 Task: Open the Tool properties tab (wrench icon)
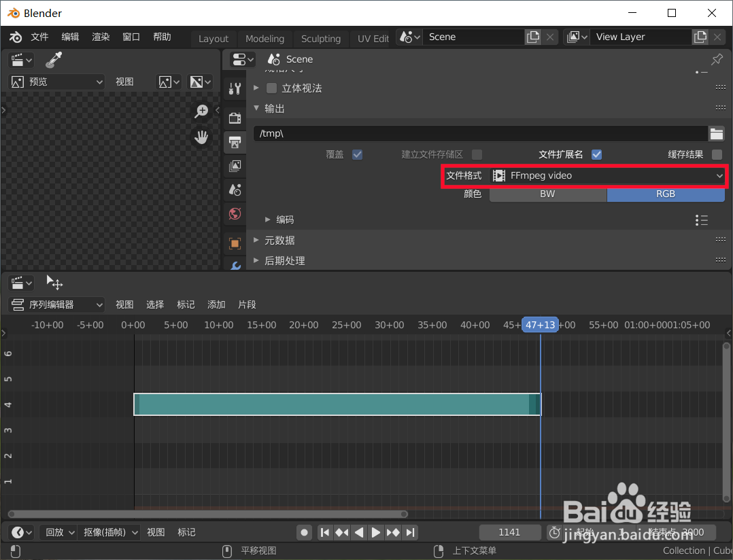click(x=235, y=88)
